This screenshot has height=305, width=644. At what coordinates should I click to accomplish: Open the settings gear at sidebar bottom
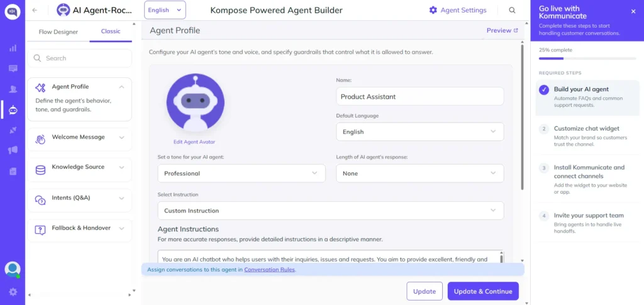click(x=13, y=292)
